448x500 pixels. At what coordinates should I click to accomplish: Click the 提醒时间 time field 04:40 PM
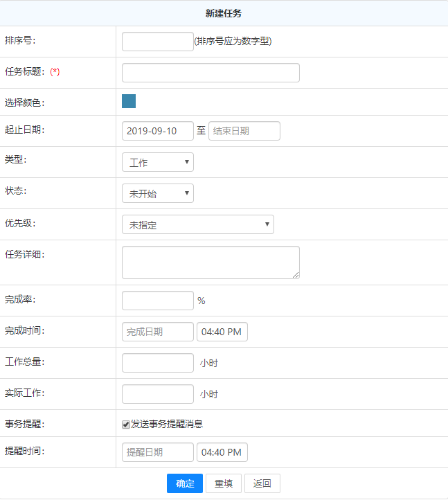point(222,452)
